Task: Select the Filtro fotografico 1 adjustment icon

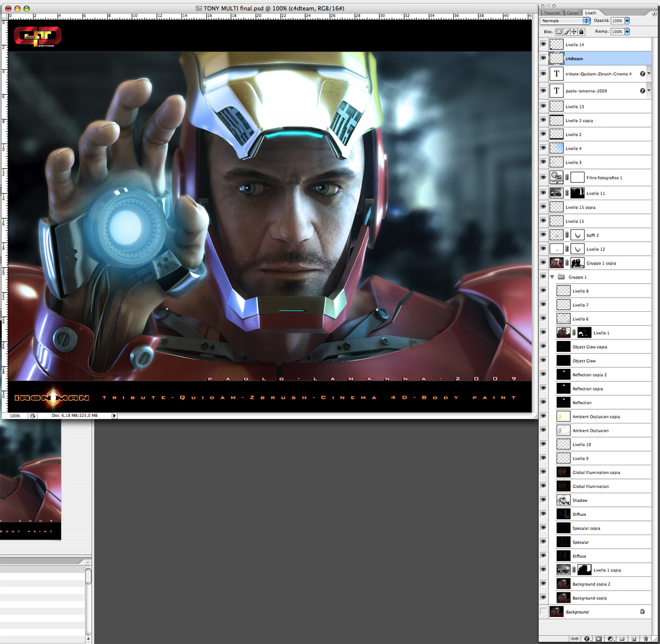Action: (x=556, y=177)
